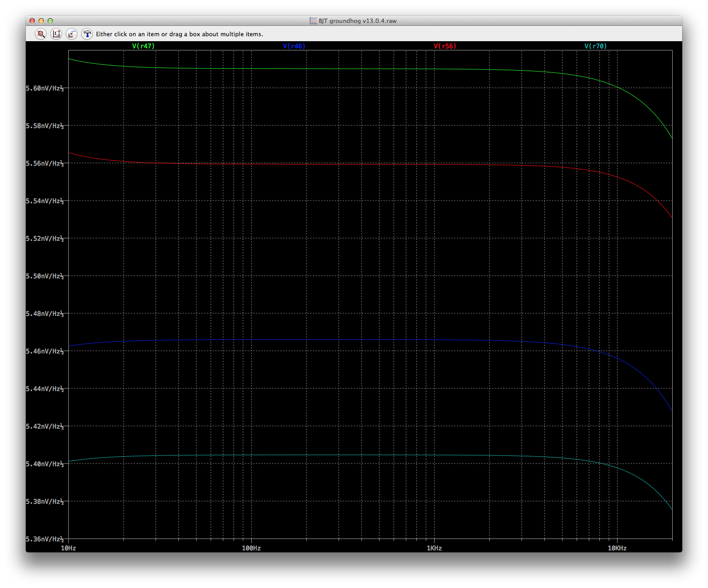The width and height of the screenshot is (708, 588).
Task: Click the 5.36nV/Hz½ axis label
Action: 45,539
